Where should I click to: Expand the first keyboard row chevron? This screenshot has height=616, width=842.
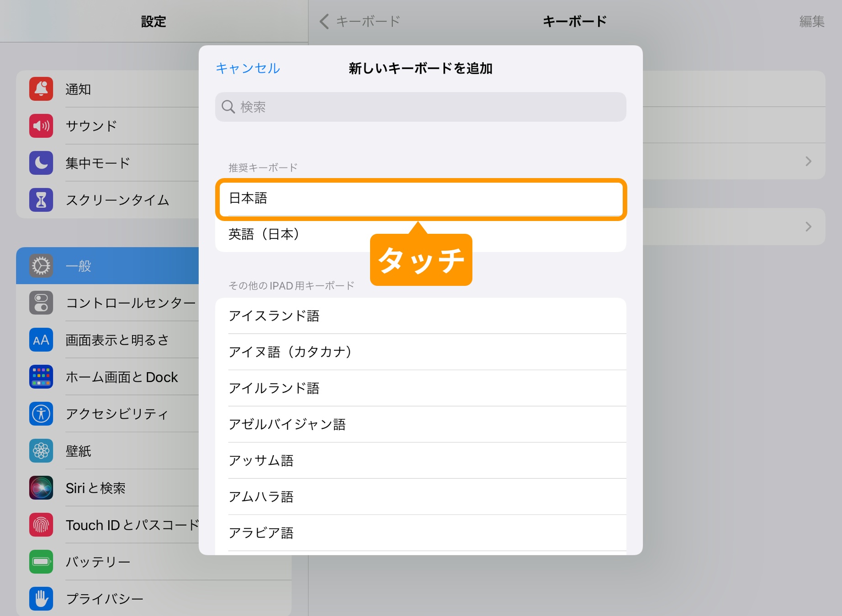click(x=809, y=161)
